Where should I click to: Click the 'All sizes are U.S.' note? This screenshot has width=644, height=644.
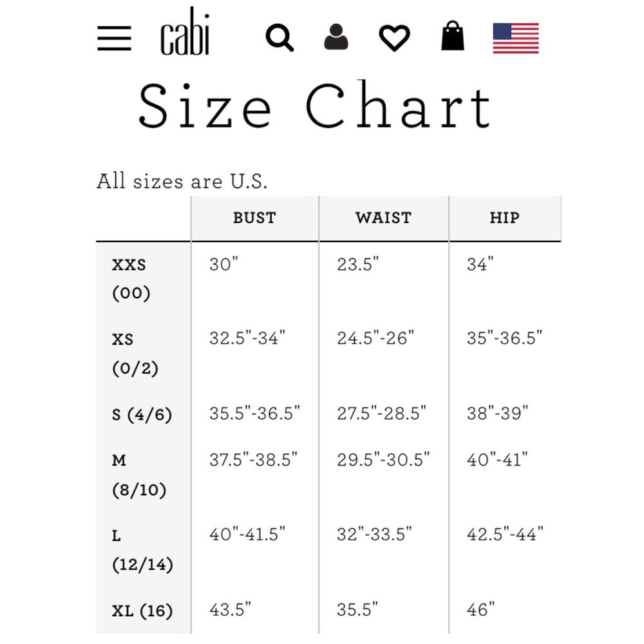[x=182, y=181]
